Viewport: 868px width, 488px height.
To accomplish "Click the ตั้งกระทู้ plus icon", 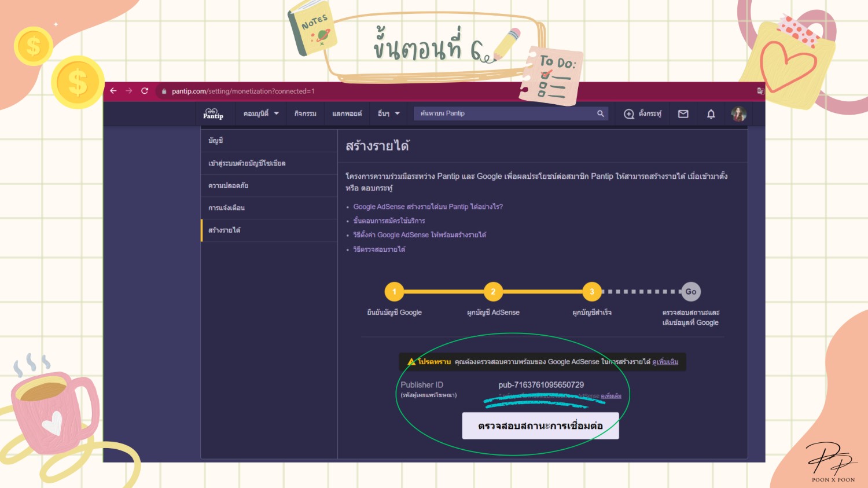I will 629,114.
